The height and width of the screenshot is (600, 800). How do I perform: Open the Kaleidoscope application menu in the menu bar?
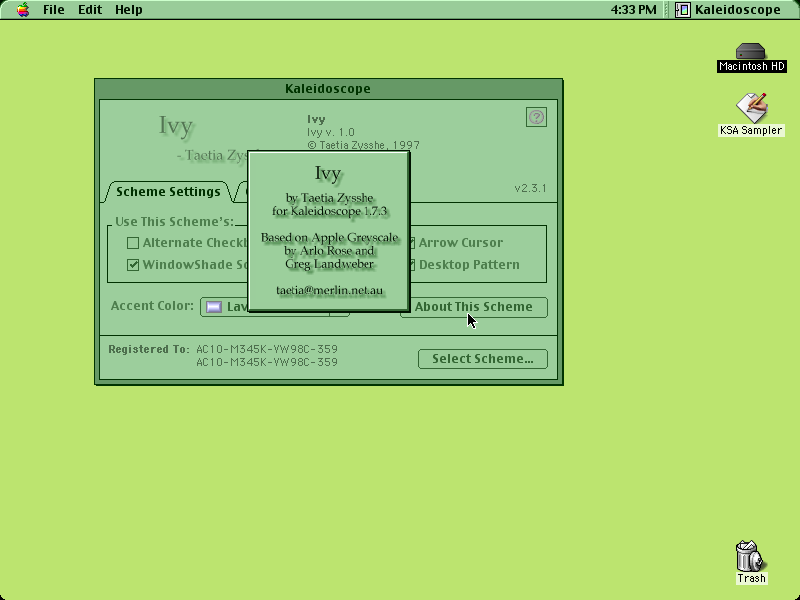[728, 10]
